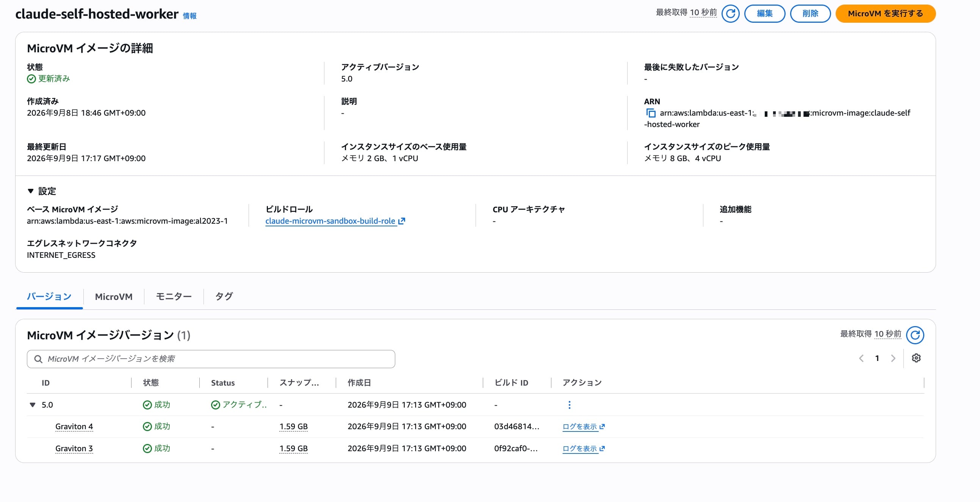Viewport: 980px width, 502px height.
Task: Click the table's 最終取得 10 秒前 timestamp
Action: [871, 334]
